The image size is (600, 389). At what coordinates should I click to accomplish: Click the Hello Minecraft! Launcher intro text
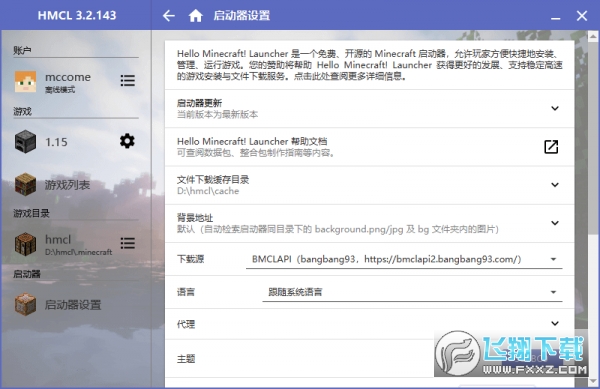pyautogui.click(x=369, y=65)
